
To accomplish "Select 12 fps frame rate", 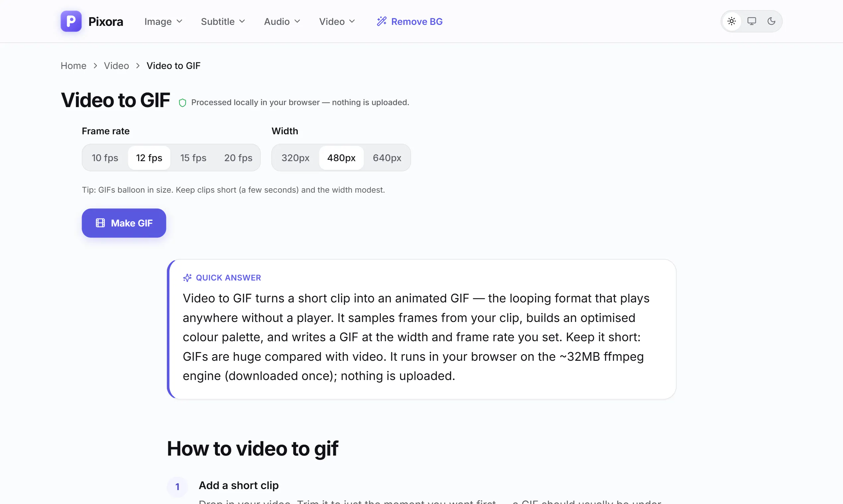I will pyautogui.click(x=149, y=157).
